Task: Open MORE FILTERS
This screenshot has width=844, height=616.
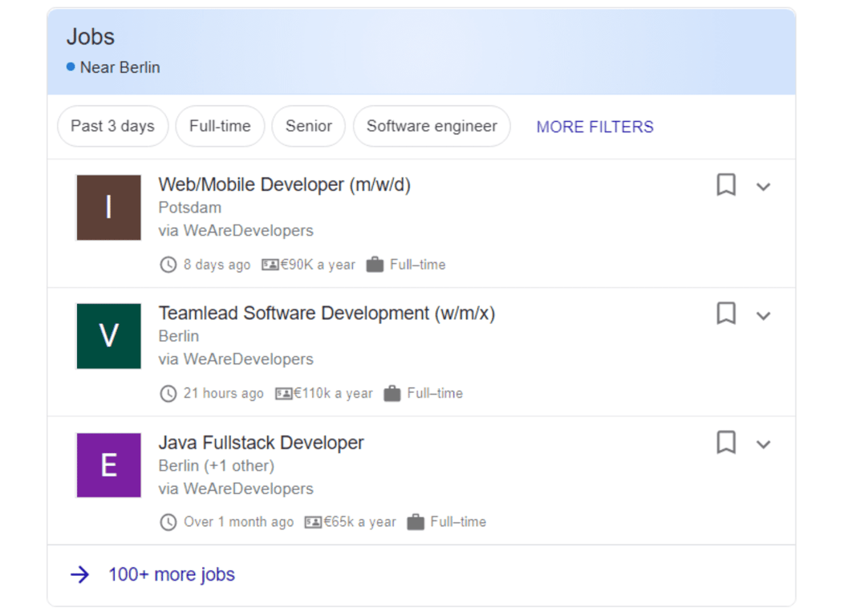Action: pos(594,127)
